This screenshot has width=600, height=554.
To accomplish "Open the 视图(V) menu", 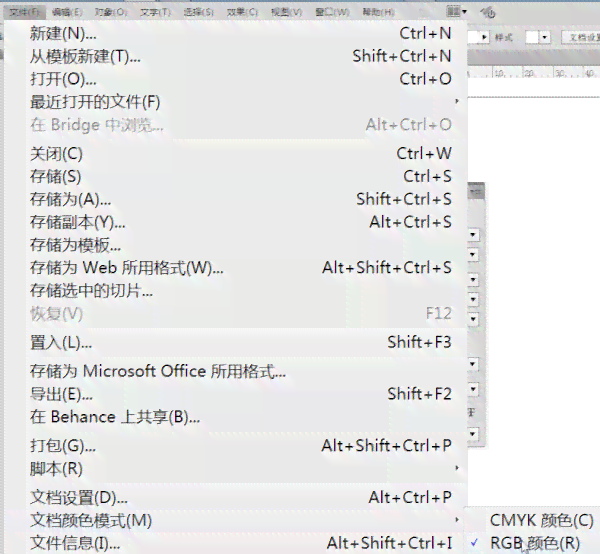I will 286,12.
